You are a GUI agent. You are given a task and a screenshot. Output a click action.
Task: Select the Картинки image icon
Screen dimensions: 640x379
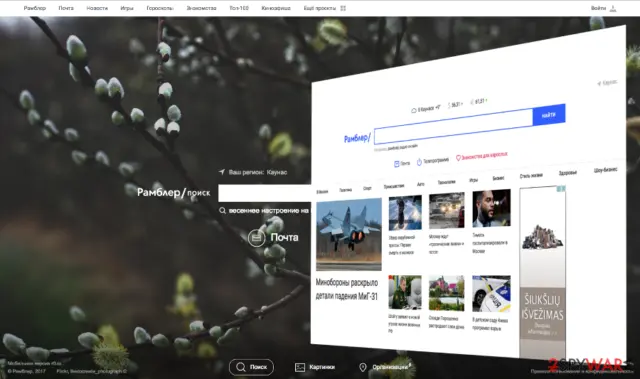click(300, 367)
